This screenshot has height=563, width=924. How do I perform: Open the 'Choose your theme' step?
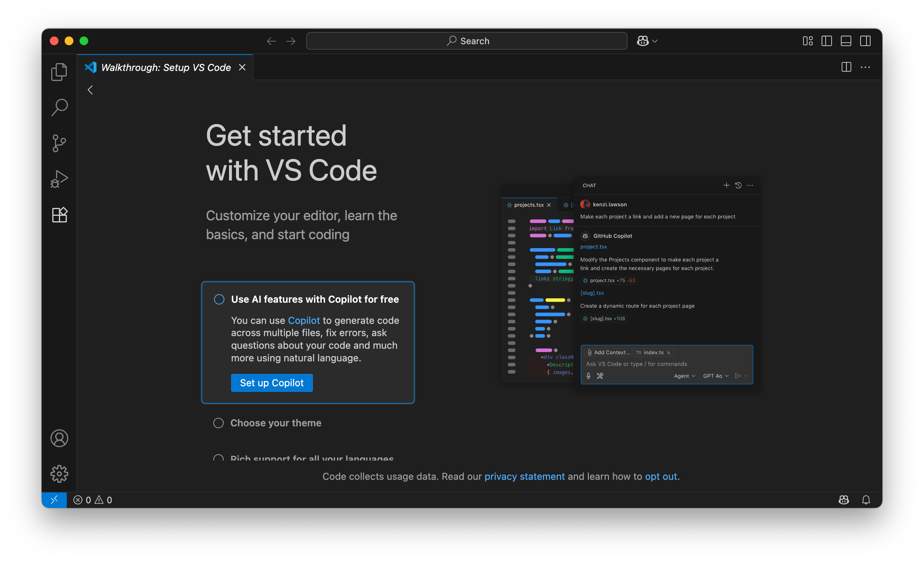(x=276, y=423)
